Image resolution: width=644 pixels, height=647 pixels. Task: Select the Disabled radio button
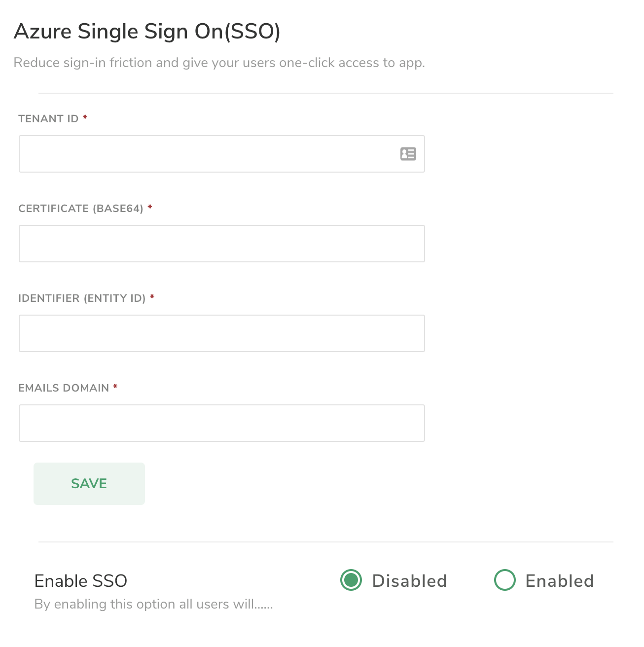click(x=351, y=580)
